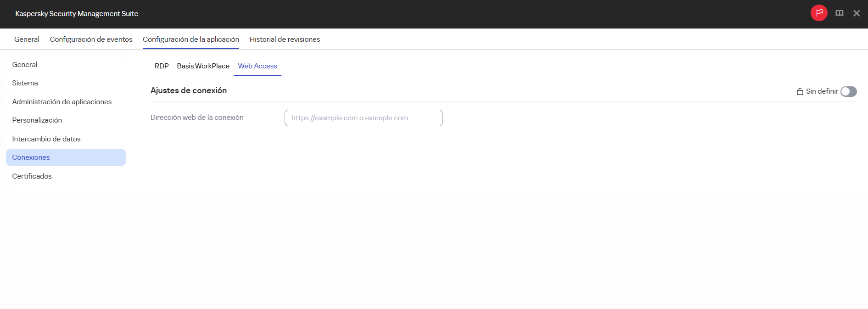Open the Personalización section
868x309 pixels.
click(66, 120)
